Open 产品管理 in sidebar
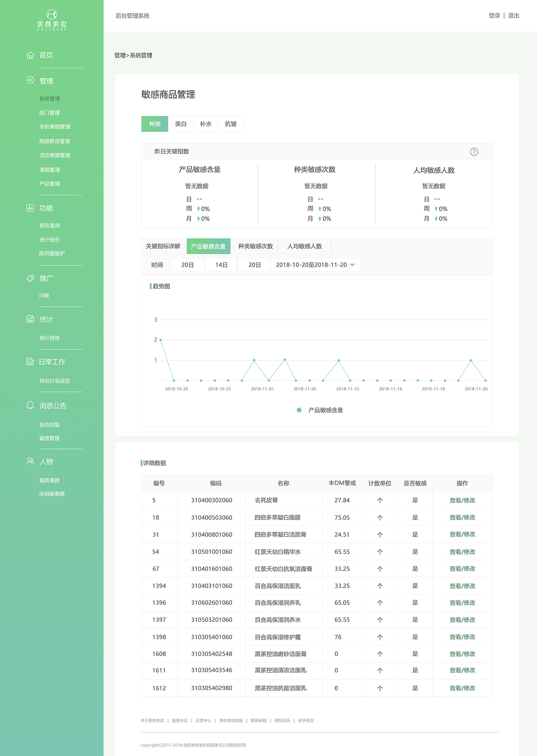The height and width of the screenshot is (756, 537). pyautogui.click(x=50, y=184)
